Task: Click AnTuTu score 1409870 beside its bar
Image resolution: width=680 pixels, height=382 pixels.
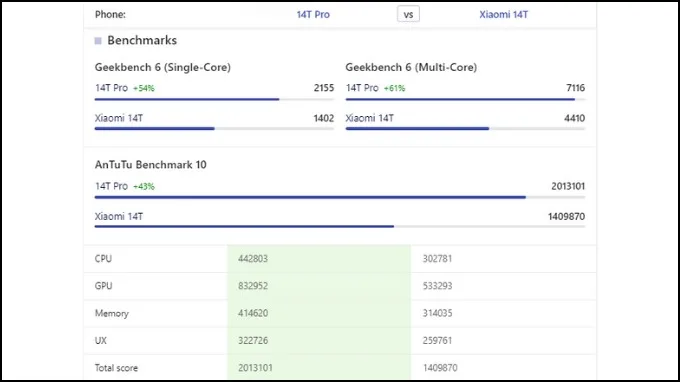Action: pos(566,216)
